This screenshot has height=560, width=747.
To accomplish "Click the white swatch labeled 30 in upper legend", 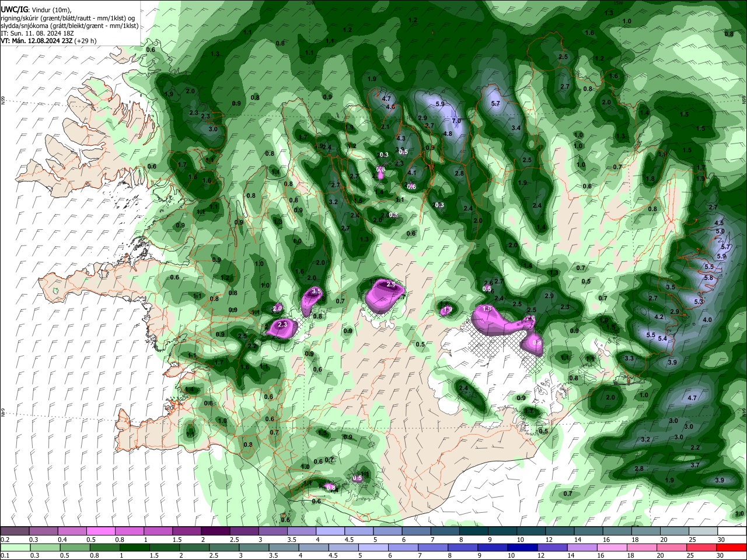I will [732, 531].
